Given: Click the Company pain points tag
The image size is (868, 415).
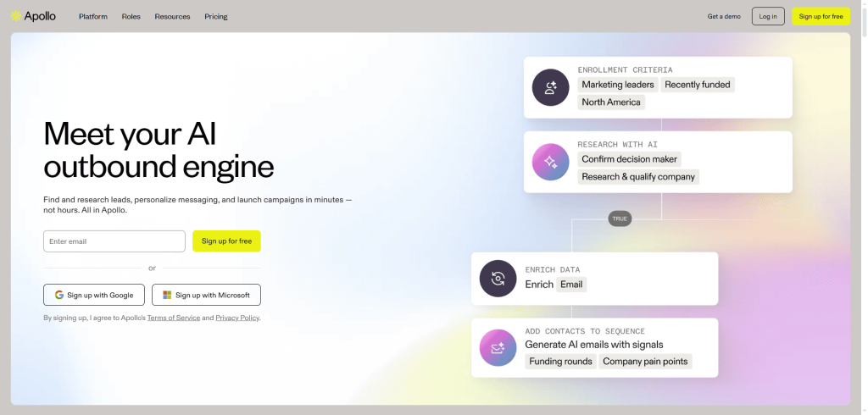Looking at the screenshot, I should coord(645,362).
